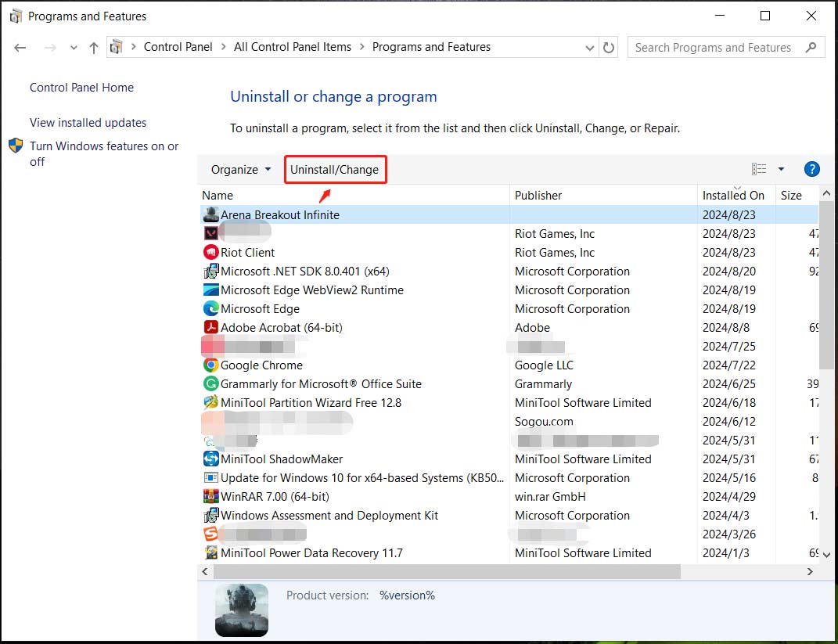Click the Programs and Features breadcrumb

pyautogui.click(x=431, y=47)
